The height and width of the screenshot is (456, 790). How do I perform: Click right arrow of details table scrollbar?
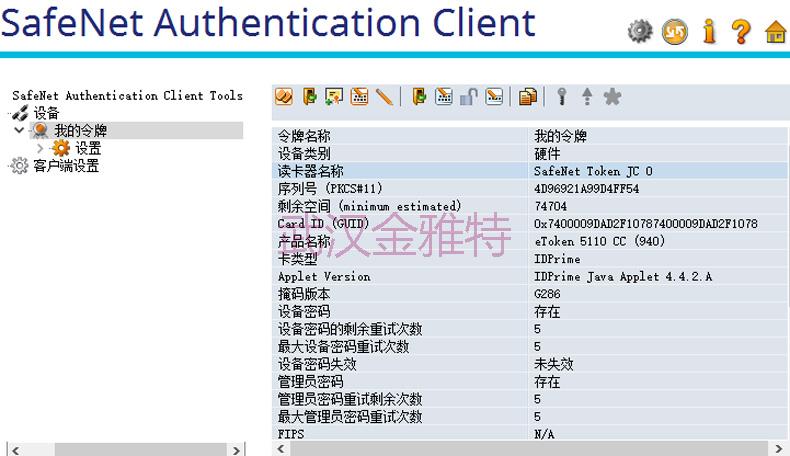pos(778,448)
